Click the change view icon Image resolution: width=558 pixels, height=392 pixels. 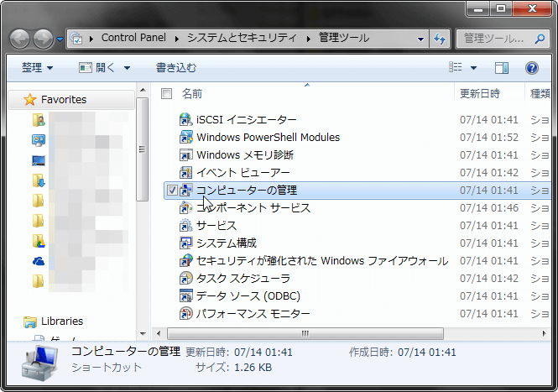(x=456, y=67)
